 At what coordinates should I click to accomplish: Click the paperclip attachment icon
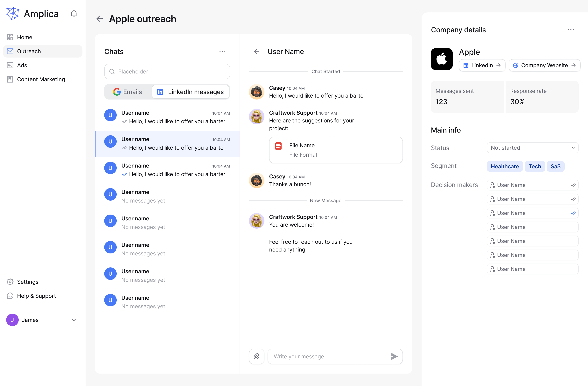click(256, 356)
